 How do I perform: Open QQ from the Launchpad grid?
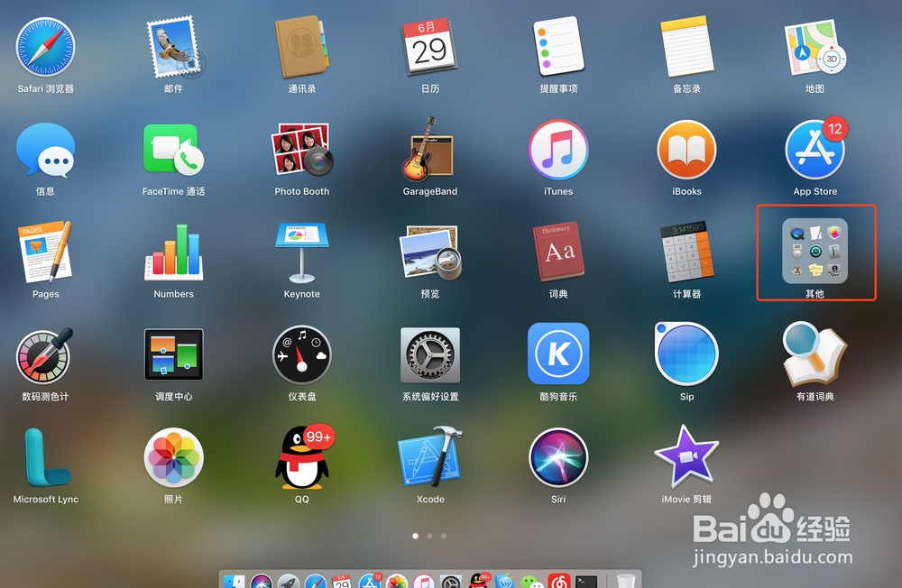tap(303, 457)
